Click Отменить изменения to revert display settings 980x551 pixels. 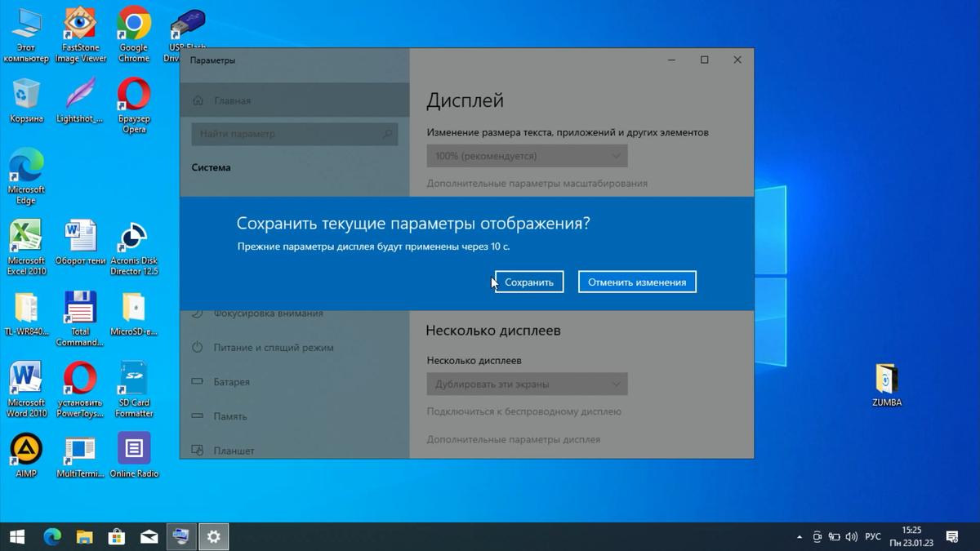click(x=637, y=281)
